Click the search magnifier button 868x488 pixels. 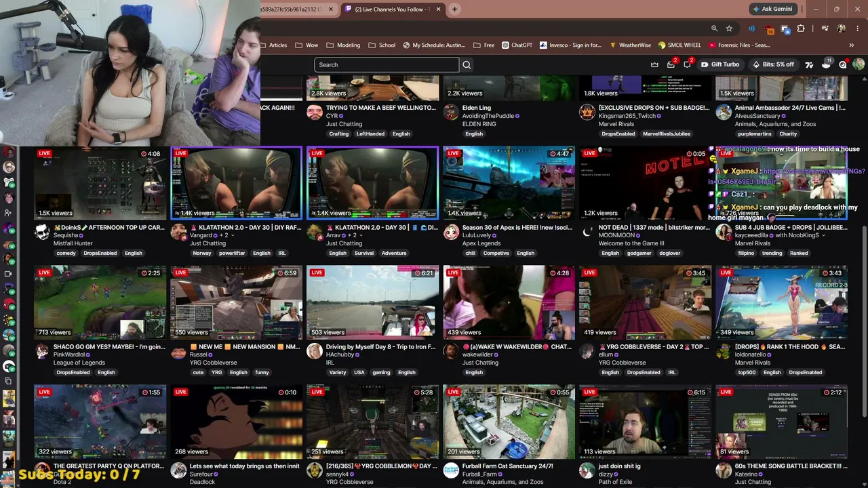467,65
